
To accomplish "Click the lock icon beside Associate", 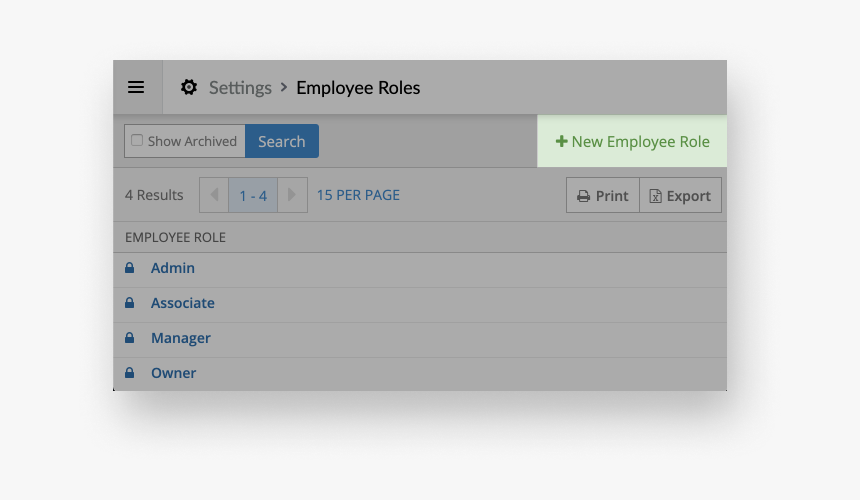I will point(129,303).
